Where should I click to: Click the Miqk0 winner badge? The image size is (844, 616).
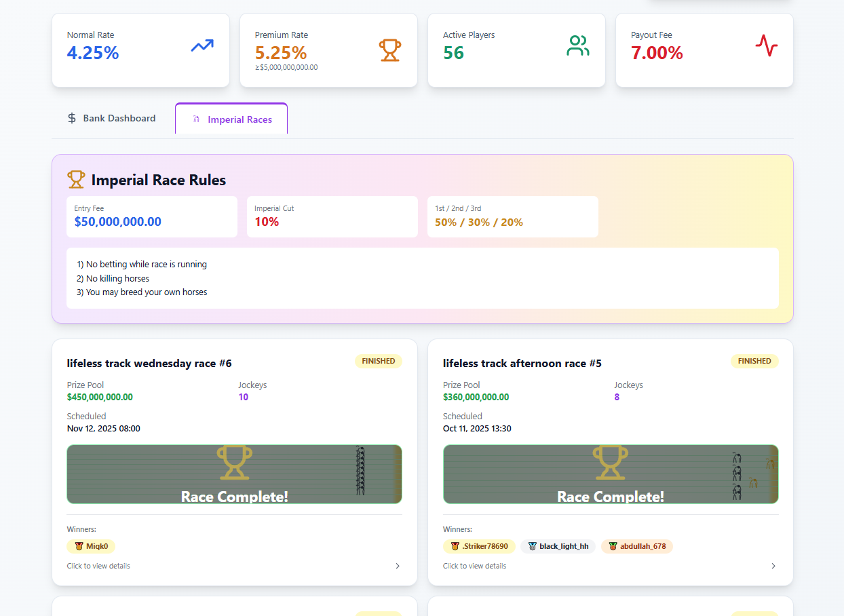click(x=91, y=546)
